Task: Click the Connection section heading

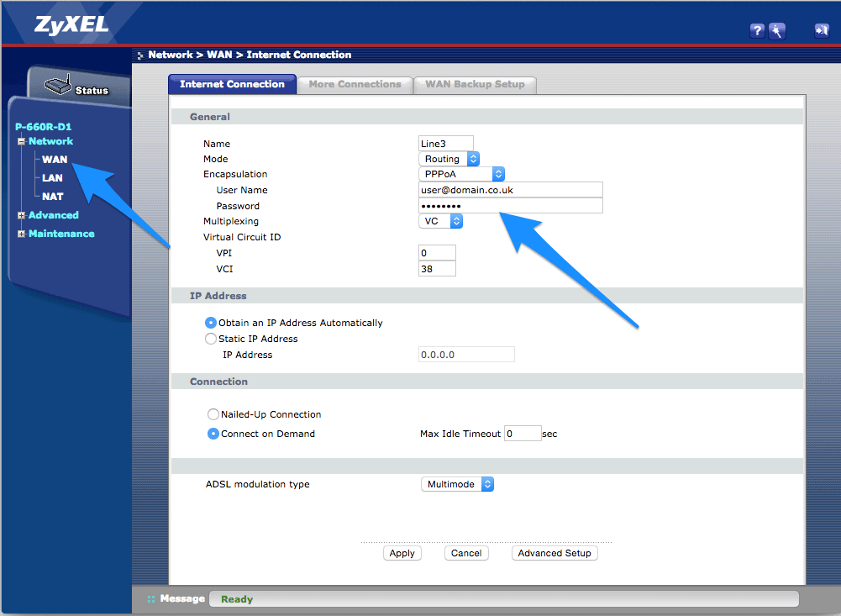Action: pyautogui.click(x=218, y=382)
